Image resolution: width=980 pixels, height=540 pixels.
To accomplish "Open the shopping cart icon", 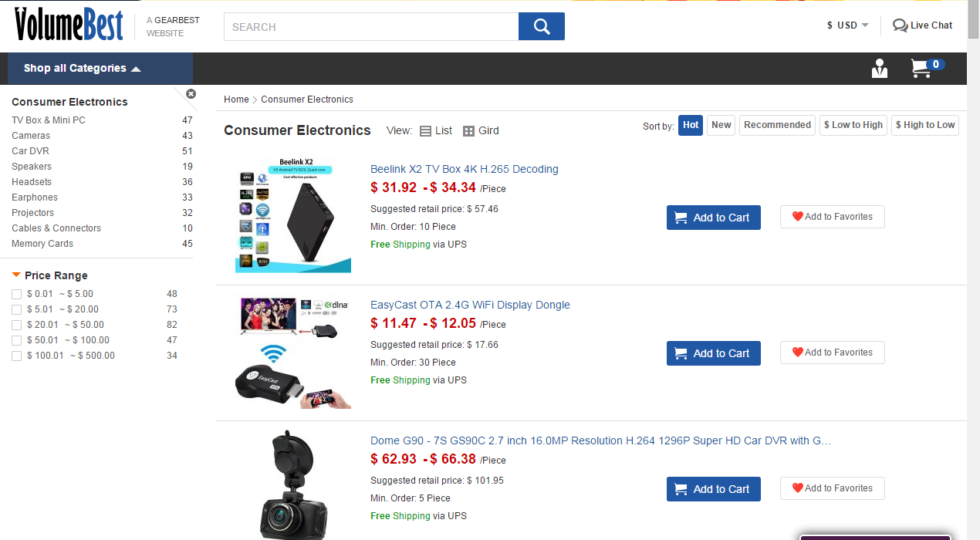I will click(921, 69).
